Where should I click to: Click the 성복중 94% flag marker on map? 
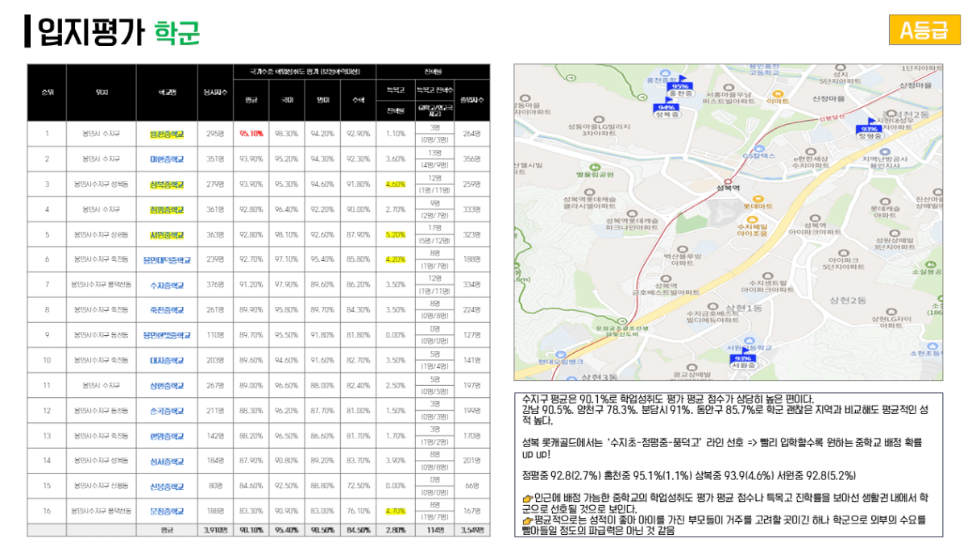(666, 109)
